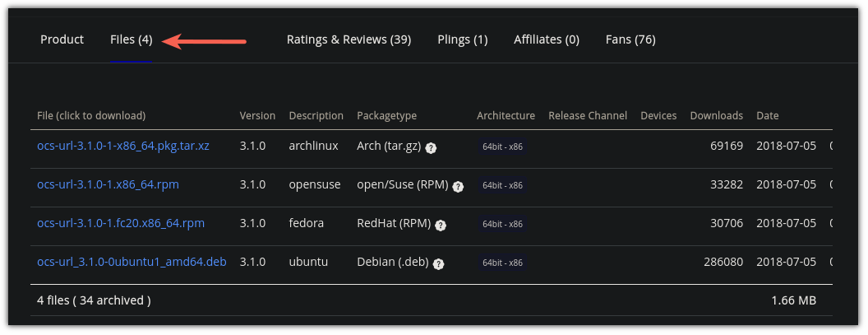Open the Product tab

(x=62, y=40)
